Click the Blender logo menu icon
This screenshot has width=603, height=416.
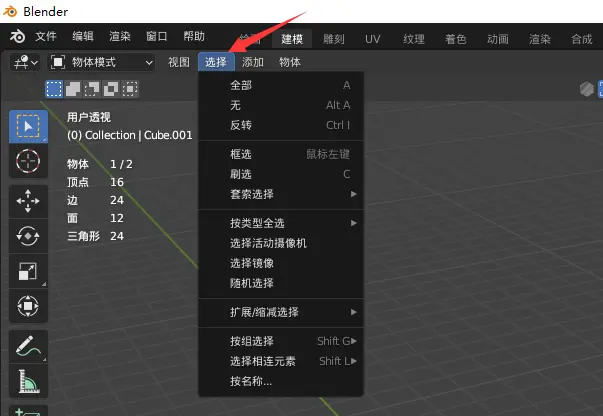17,37
